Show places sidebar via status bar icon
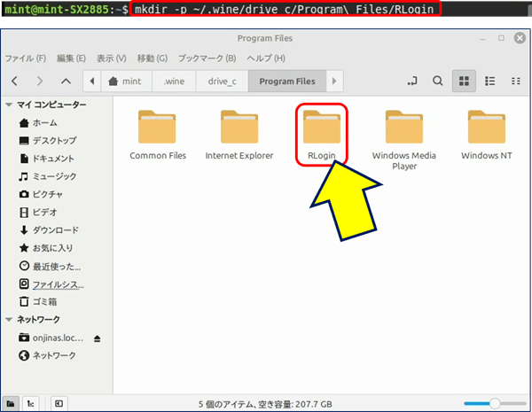This screenshot has width=532, height=412. tap(11, 403)
